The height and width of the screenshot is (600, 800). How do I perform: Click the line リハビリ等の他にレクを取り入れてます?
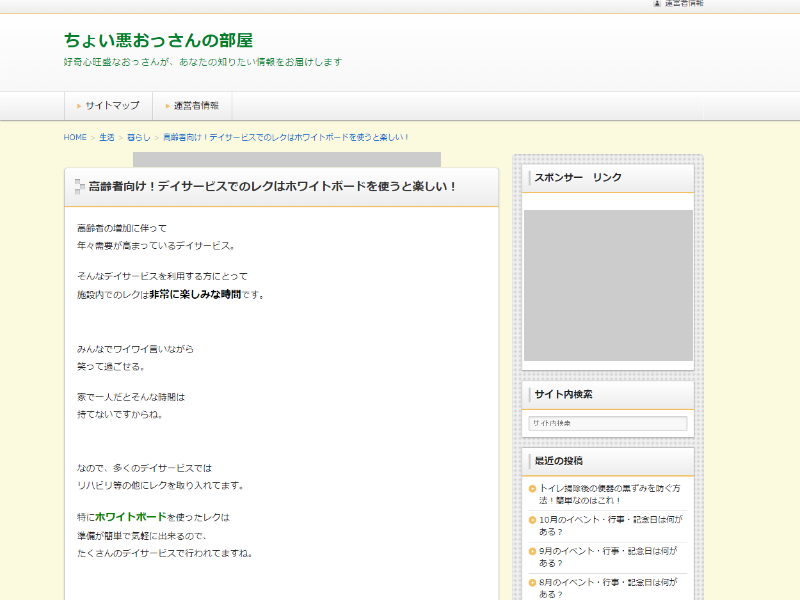160,485
